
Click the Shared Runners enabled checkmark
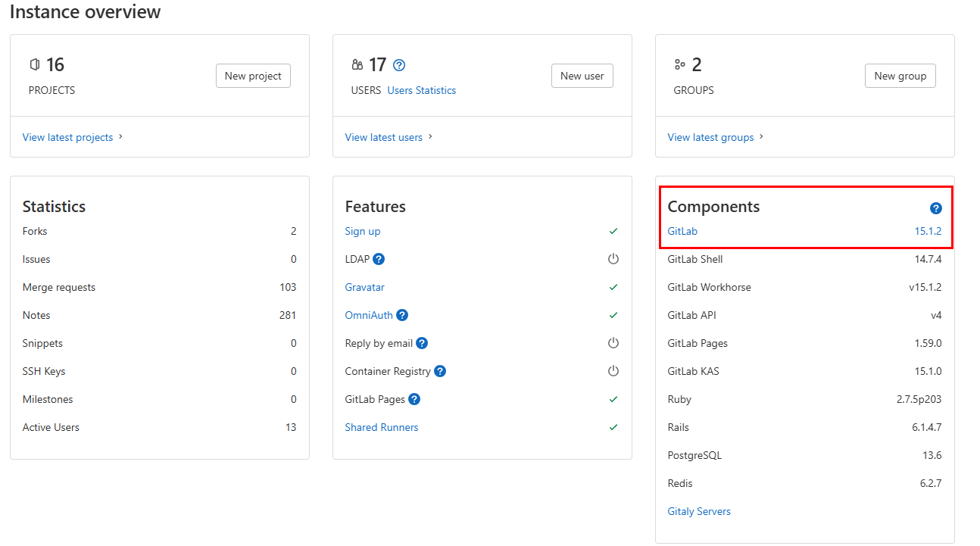613,427
